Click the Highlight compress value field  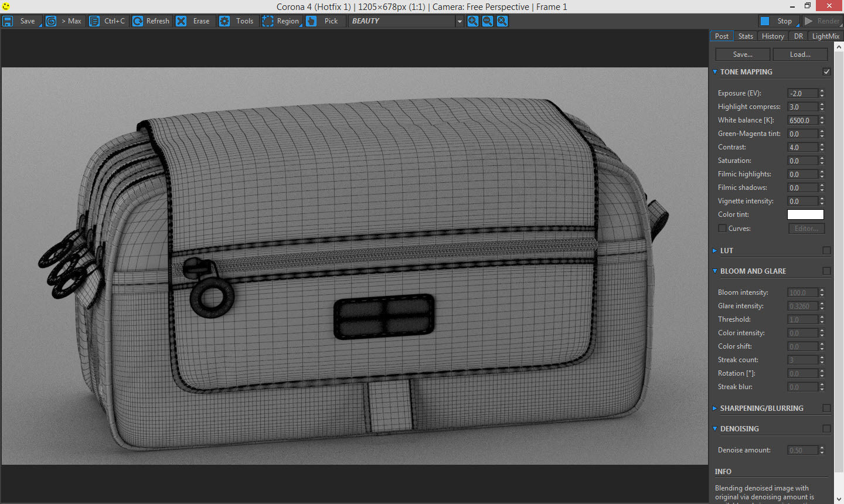(802, 107)
